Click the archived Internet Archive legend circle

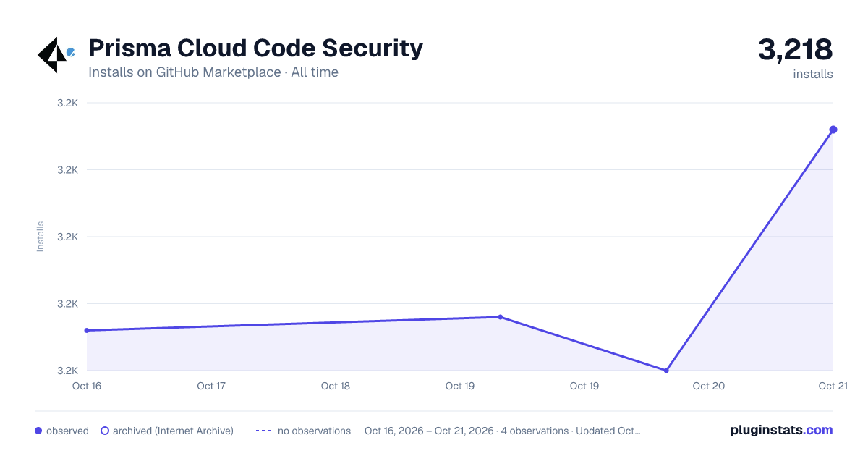coord(105,431)
